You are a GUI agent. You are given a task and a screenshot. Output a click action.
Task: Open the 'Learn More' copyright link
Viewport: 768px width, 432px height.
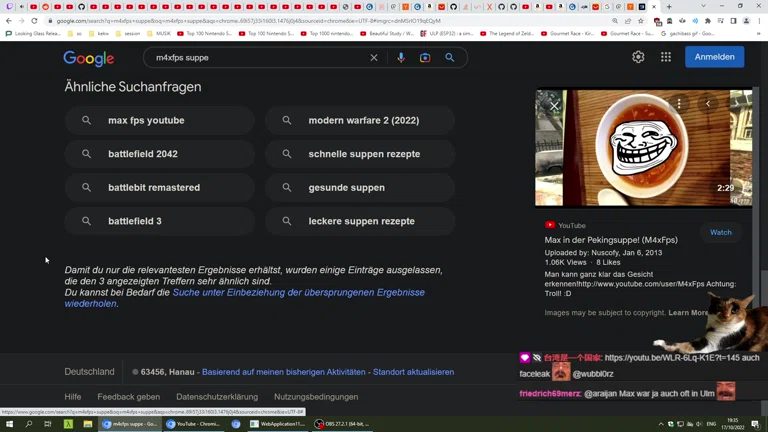(x=688, y=312)
